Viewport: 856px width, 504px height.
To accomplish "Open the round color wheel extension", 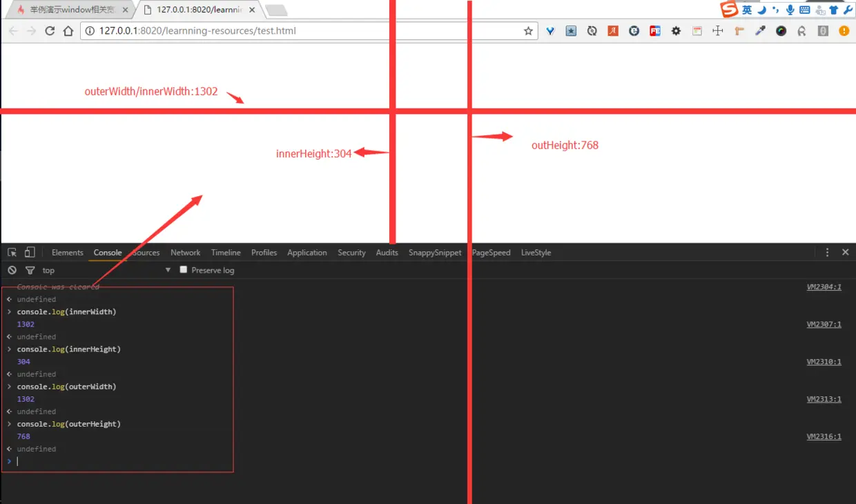I will (x=781, y=31).
